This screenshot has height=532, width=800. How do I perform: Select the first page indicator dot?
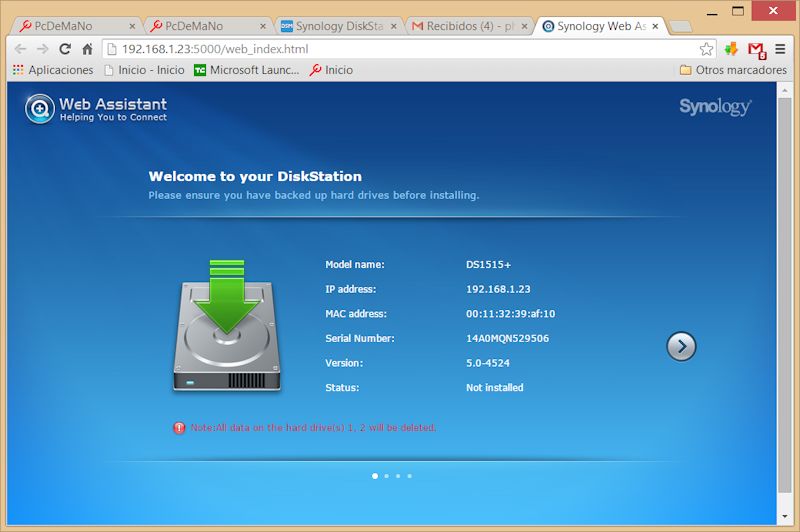(x=375, y=476)
